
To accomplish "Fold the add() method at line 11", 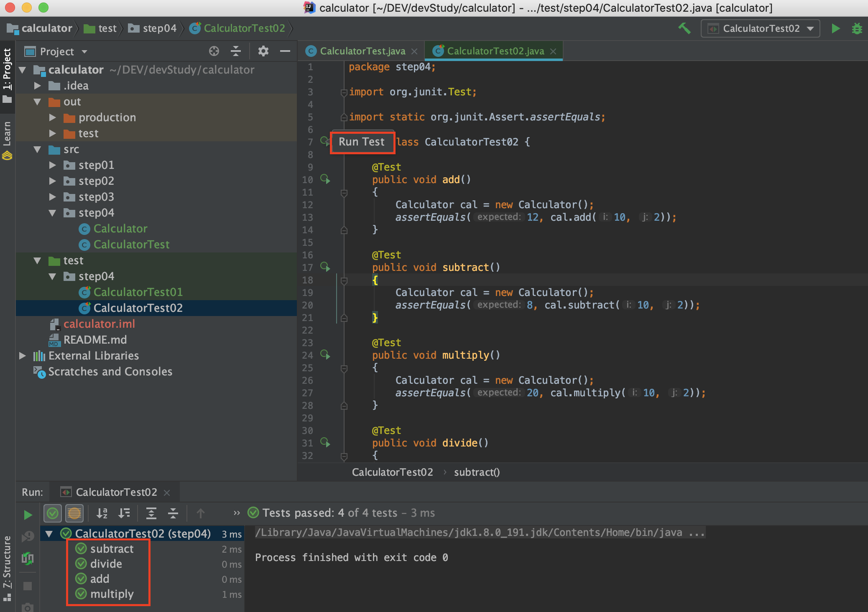I will (344, 193).
